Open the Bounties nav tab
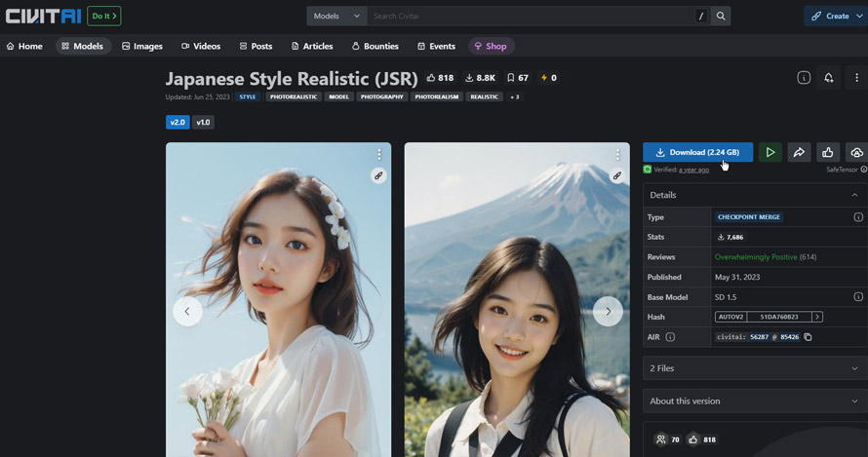 point(375,46)
